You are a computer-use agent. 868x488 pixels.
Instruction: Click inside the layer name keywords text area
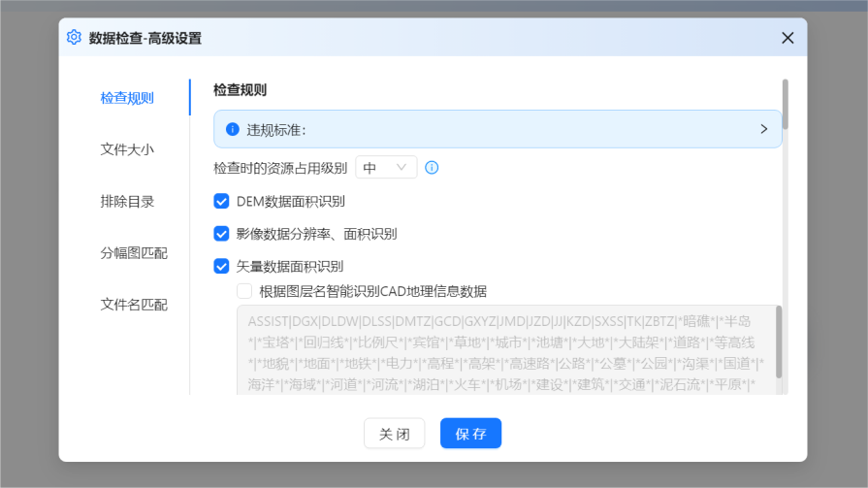tap(504, 350)
